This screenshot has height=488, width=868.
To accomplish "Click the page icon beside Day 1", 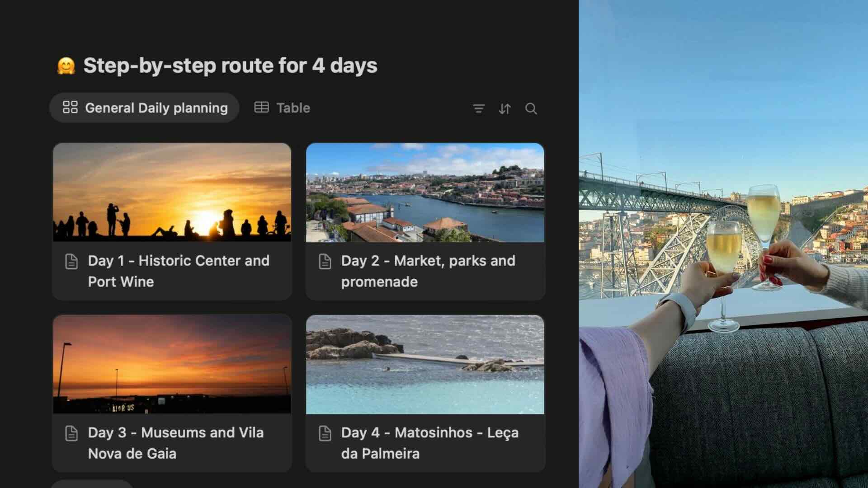I will (71, 261).
